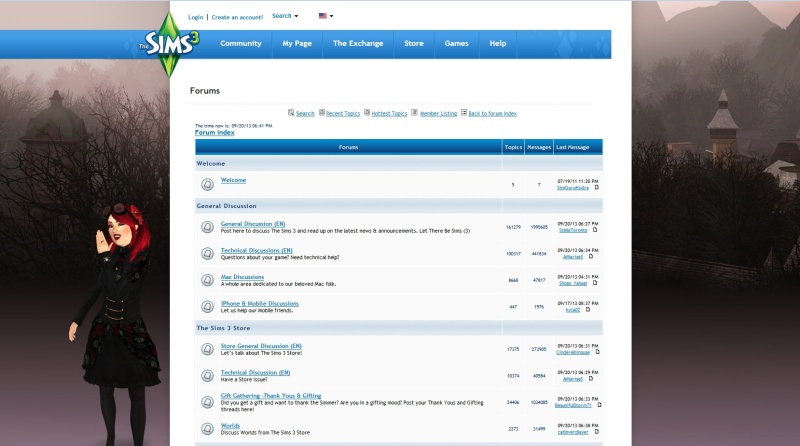Click the icon beside Hottest Topics
The height and width of the screenshot is (446, 800).
pos(367,112)
